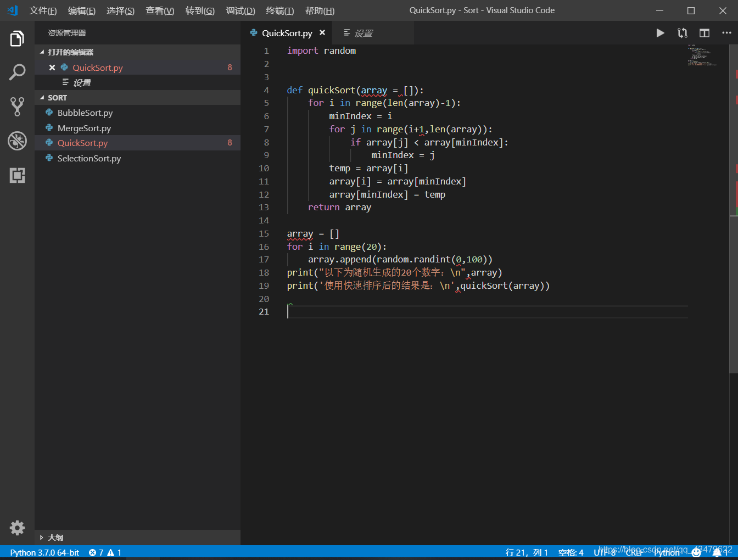
Task: Click problem badge 8 on SORT QuickSort.py
Action: tap(230, 143)
